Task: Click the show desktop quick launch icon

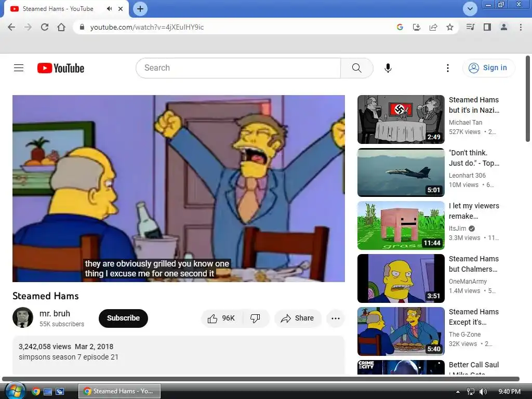Action: point(48,392)
